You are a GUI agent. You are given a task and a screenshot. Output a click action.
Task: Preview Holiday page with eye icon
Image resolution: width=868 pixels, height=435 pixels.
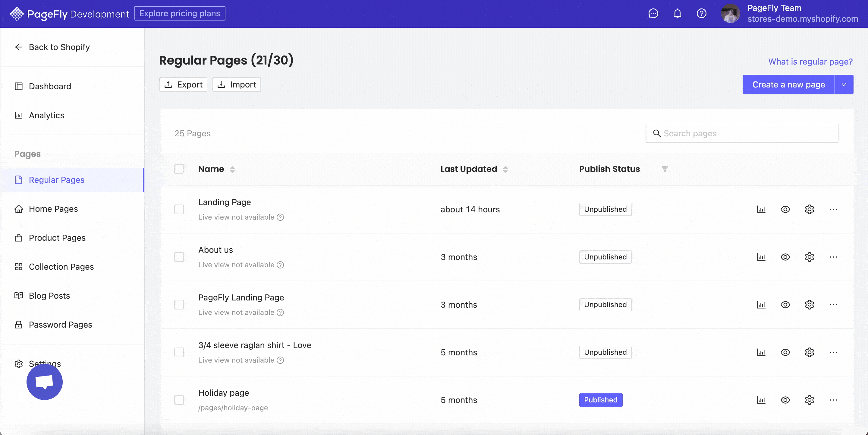point(785,400)
